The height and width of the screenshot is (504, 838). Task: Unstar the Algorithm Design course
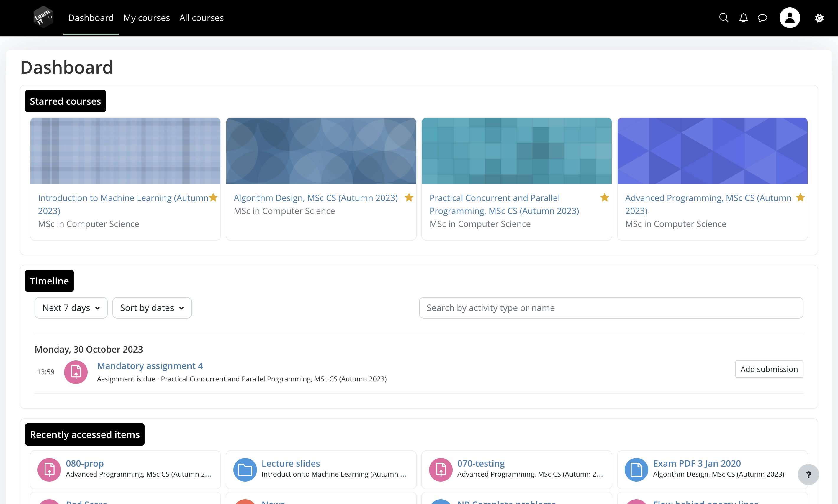click(409, 197)
